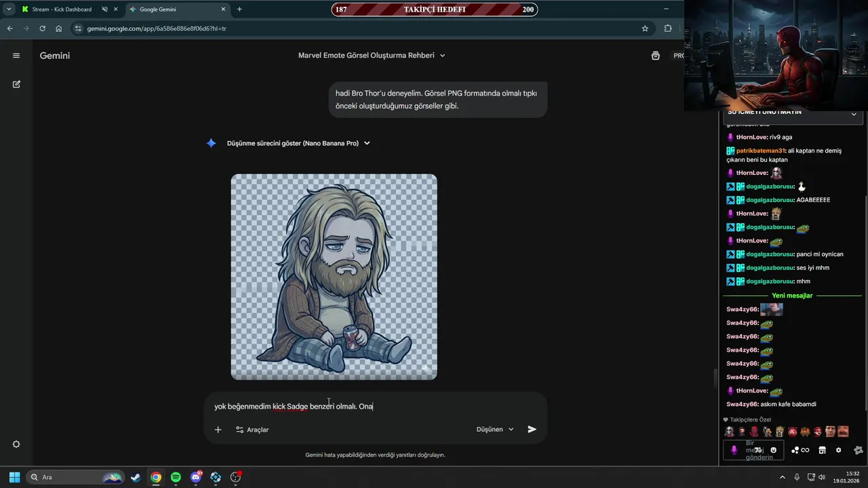The height and width of the screenshot is (488, 868).
Task: Bookmark this page with the star icon
Action: click(x=645, y=28)
